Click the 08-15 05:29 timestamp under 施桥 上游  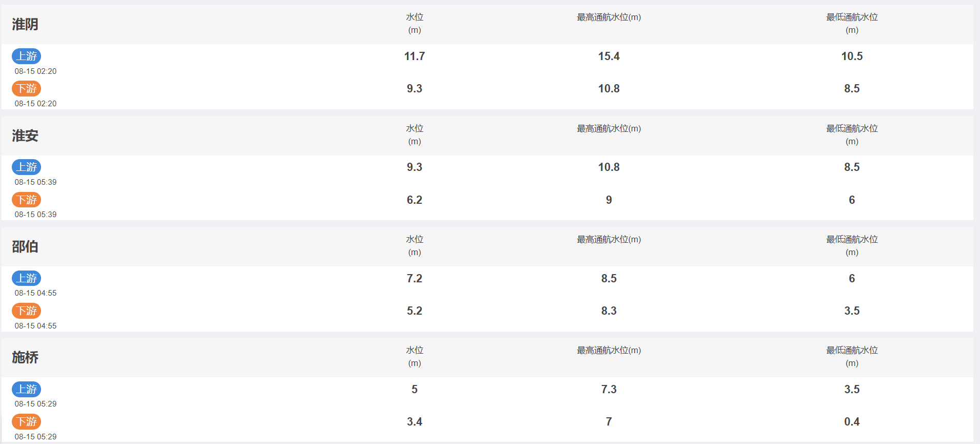[35, 404]
